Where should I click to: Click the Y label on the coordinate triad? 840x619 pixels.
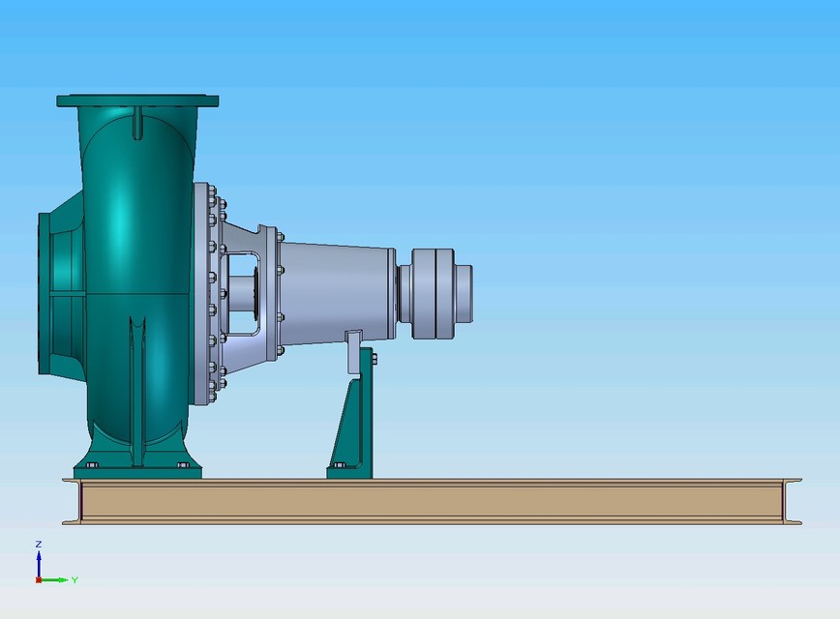[x=75, y=578]
